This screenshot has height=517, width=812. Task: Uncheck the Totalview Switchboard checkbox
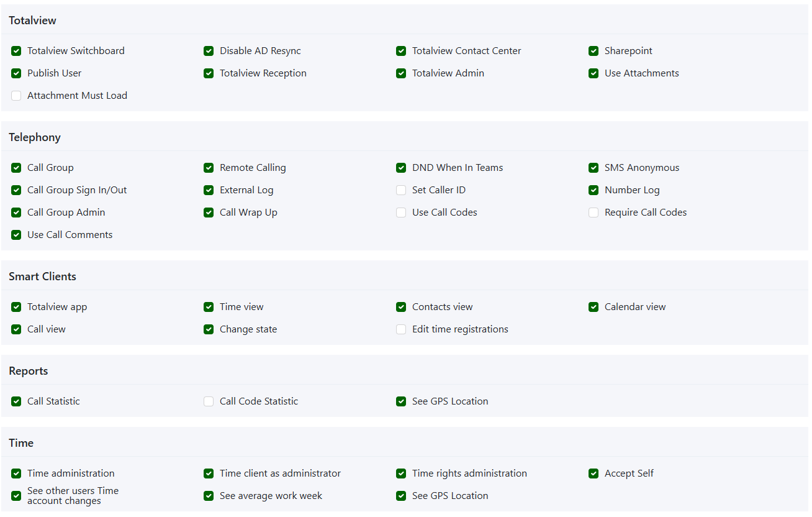click(16, 51)
